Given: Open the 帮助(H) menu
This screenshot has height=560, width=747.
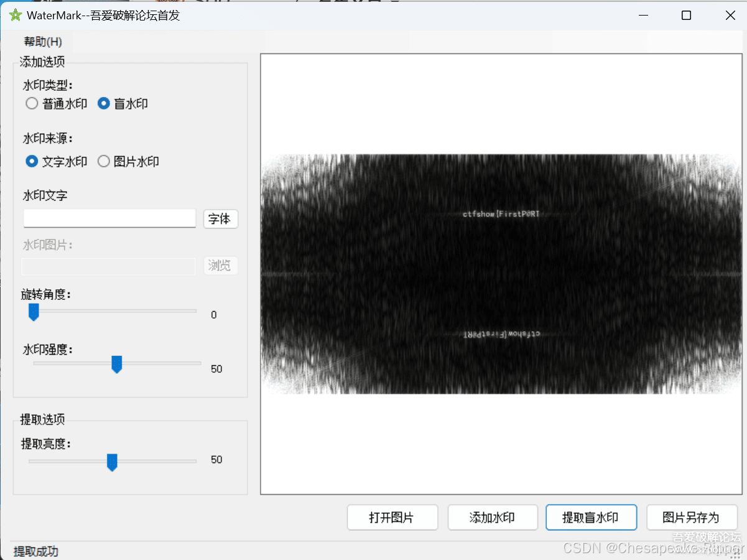Looking at the screenshot, I should click(x=43, y=42).
